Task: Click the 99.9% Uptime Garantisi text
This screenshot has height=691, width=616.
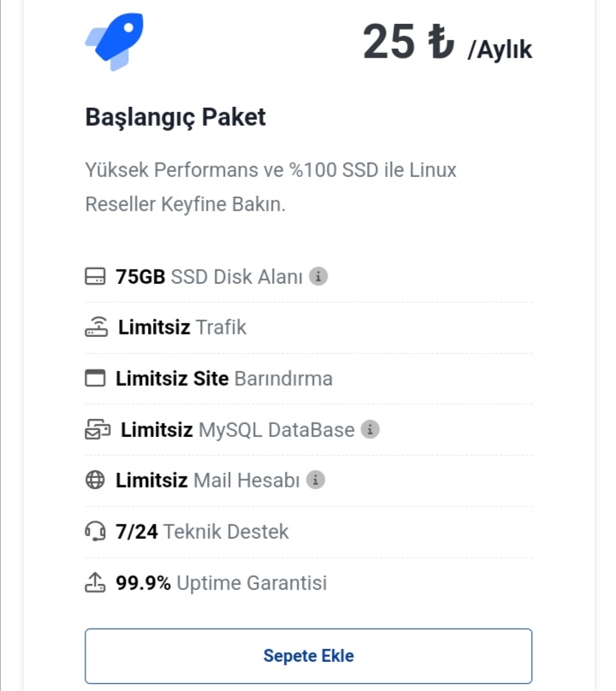Action: point(222,582)
